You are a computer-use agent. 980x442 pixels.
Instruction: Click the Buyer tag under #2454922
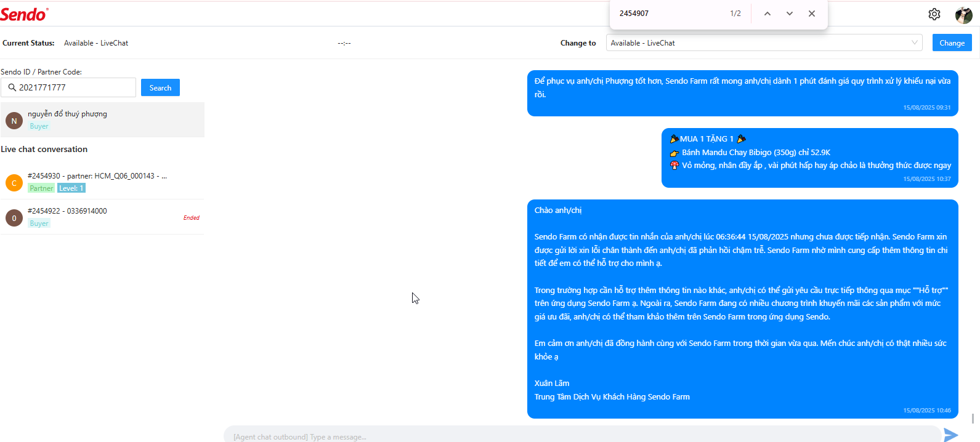pyautogui.click(x=39, y=223)
